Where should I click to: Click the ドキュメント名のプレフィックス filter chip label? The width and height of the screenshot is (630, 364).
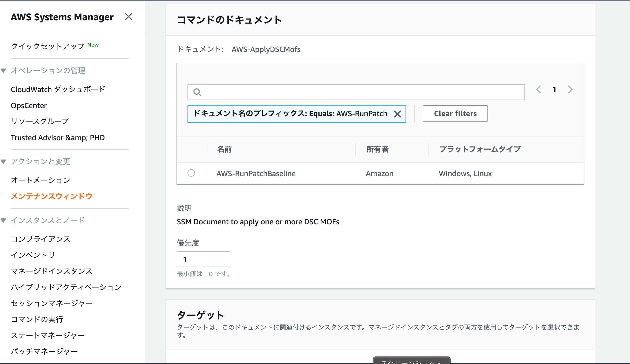point(291,114)
